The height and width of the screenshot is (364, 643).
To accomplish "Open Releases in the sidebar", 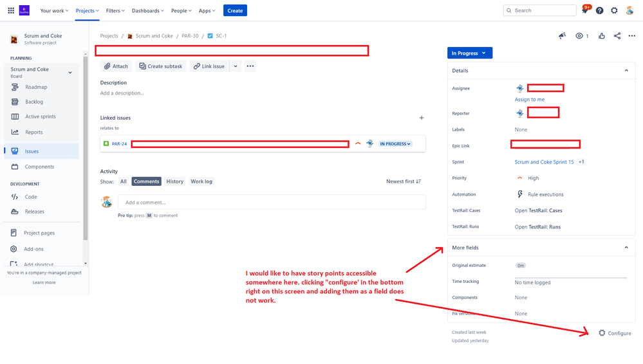I will click(35, 212).
